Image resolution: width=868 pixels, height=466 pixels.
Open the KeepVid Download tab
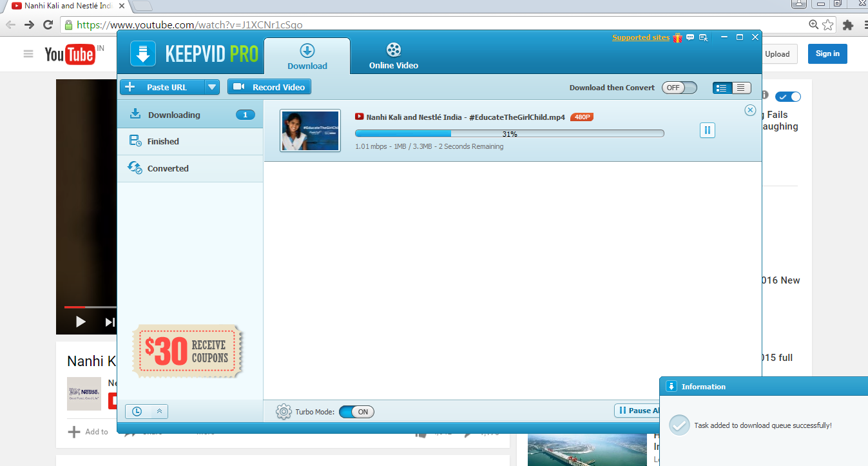pos(307,57)
